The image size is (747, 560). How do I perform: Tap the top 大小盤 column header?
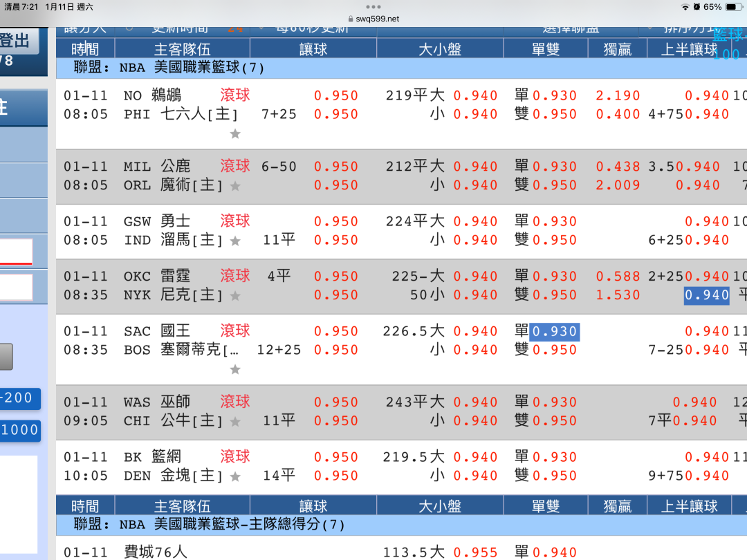point(440,49)
